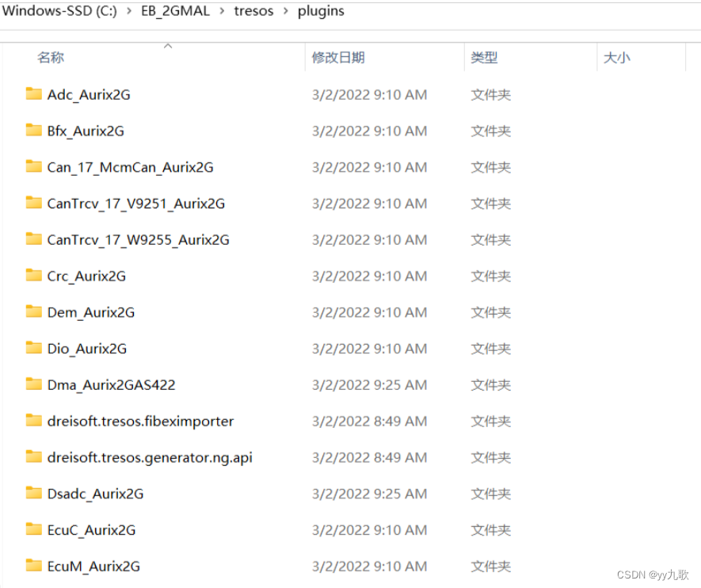Screen dimensions: 701x588
Task: Click the EcuM_Aurix2G folder icon
Action: coord(33,565)
